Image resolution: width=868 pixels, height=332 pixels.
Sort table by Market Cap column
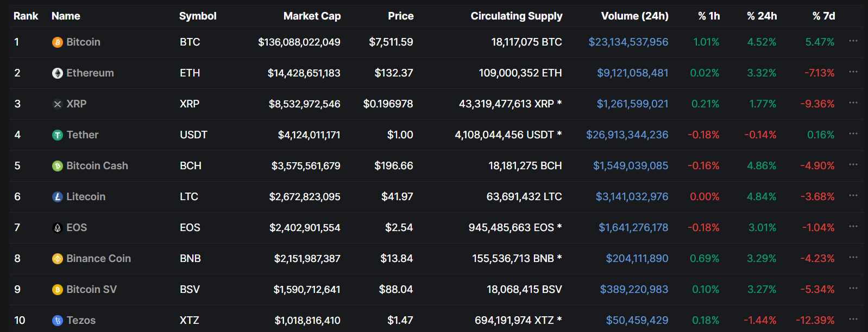(x=312, y=16)
